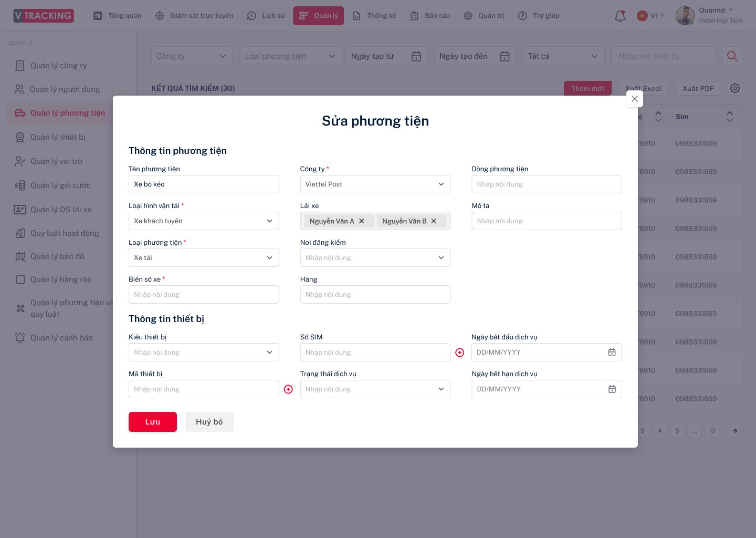Open the Công ty filter dropdown
The width and height of the screenshot is (756, 538).
[x=192, y=56]
